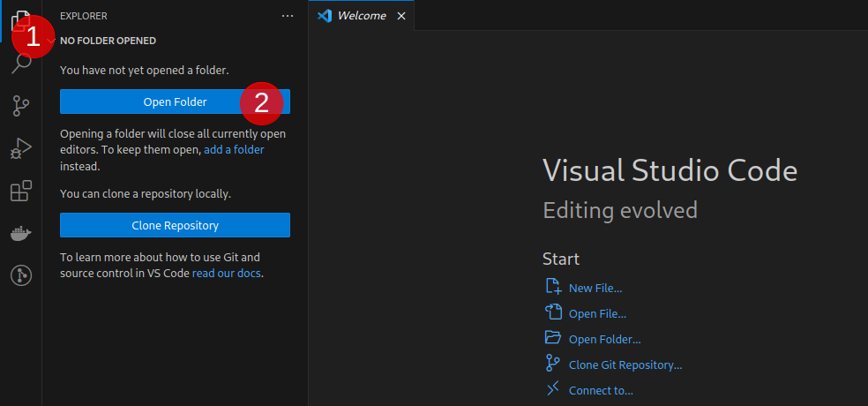Open the Source Control view
Screen dimensions: 868x406
pos(20,106)
